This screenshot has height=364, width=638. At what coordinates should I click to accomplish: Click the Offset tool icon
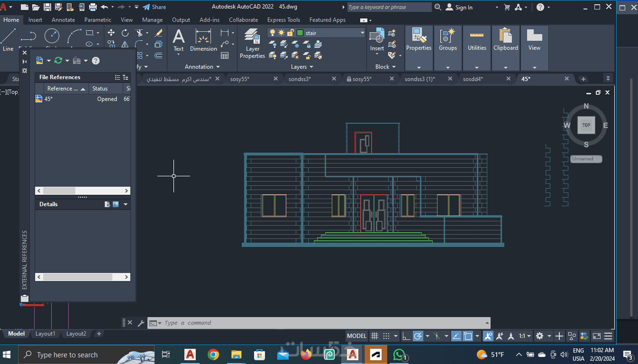pos(159,56)
